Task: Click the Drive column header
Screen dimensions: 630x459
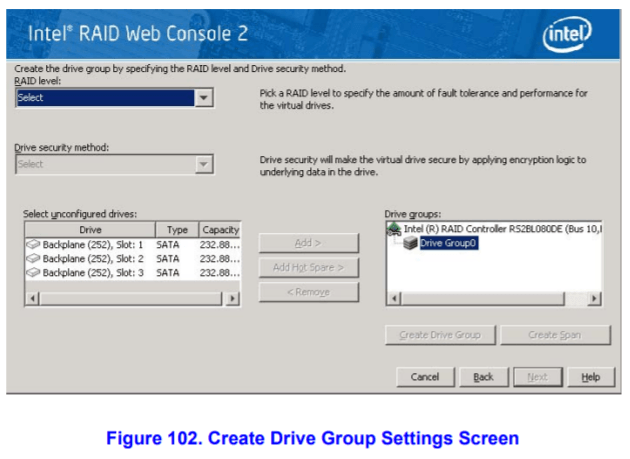Action: [90, 230]
